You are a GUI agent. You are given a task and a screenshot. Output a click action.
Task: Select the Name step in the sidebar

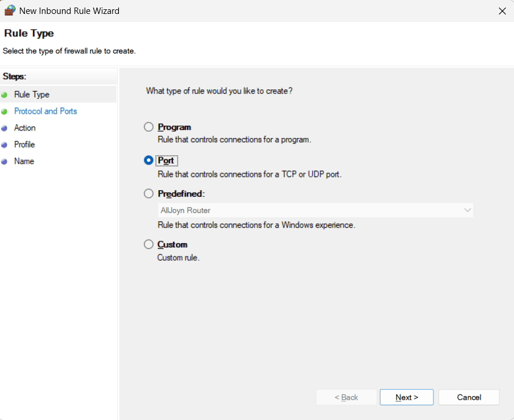pos(24,161)
